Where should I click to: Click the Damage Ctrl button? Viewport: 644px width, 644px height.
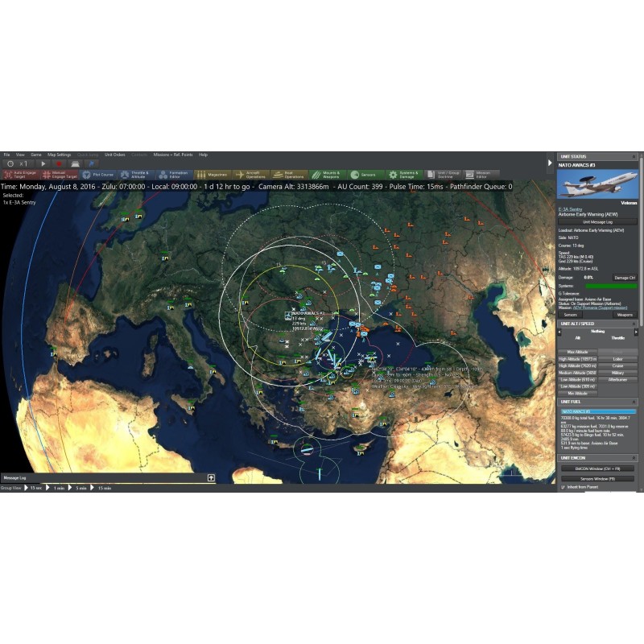624,277
